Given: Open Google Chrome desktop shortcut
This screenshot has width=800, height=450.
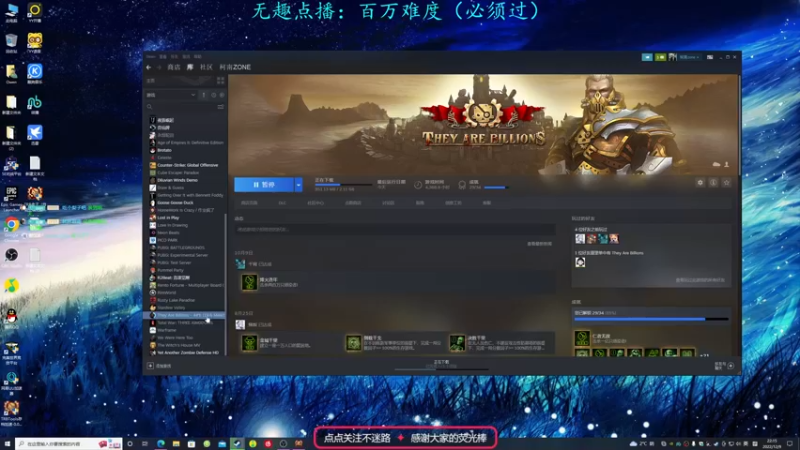Looking at the screenshot, I should coord(11,227).
